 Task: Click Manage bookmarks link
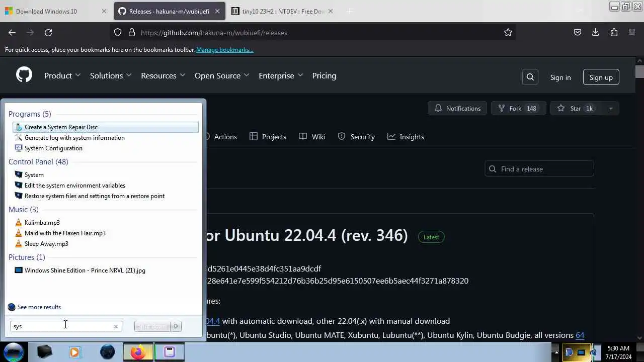coord(225,50)
